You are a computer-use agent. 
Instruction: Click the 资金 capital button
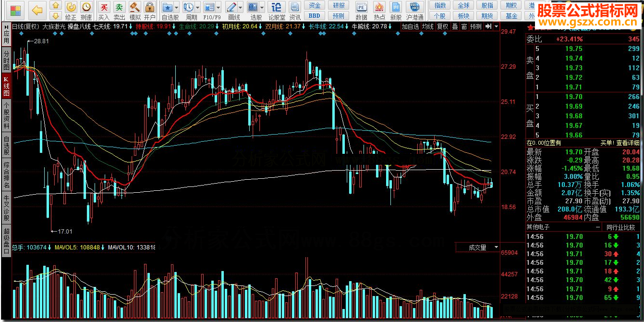click(314, 6)
